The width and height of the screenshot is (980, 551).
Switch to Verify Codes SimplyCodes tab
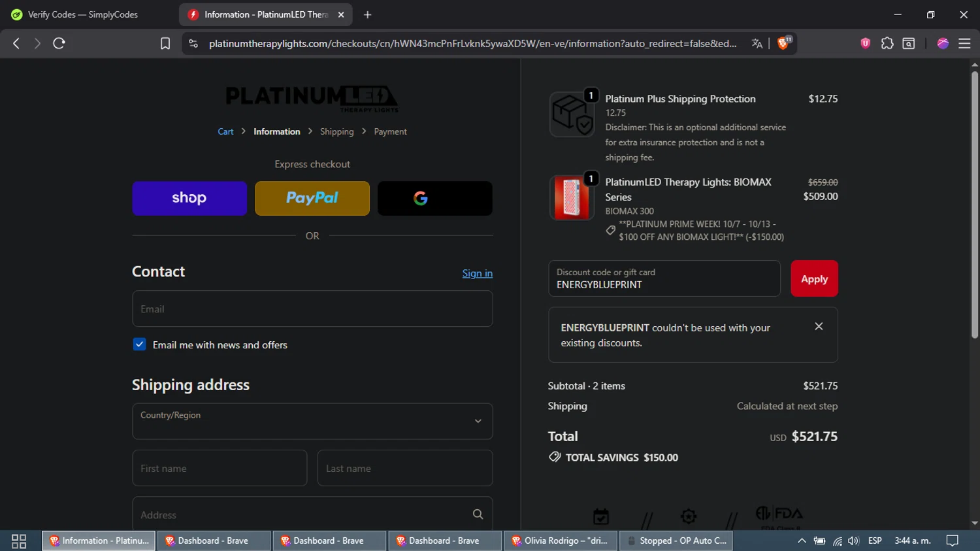pos(83,14)
